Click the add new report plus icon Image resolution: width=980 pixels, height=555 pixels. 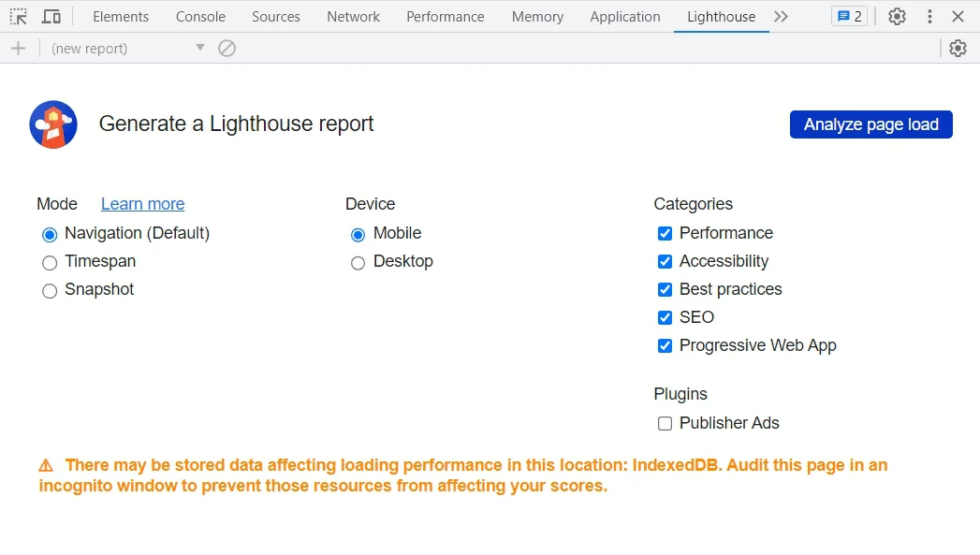tap(18, 49)
